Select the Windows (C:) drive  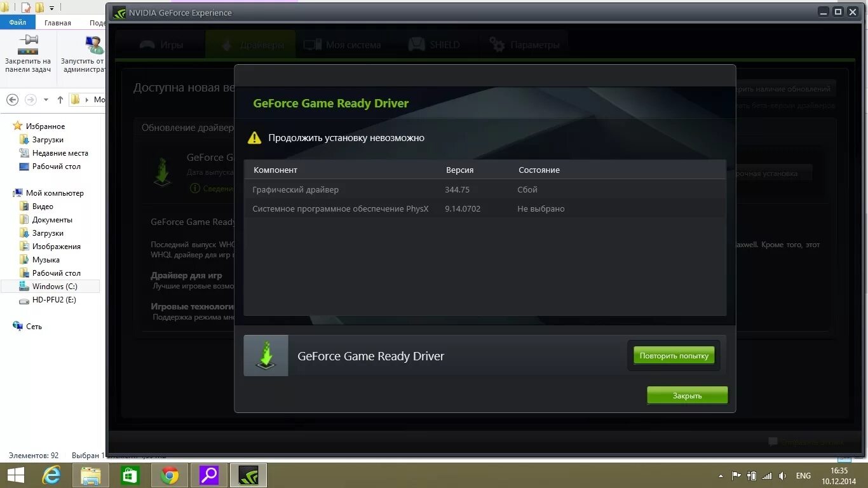click(50, 287)
